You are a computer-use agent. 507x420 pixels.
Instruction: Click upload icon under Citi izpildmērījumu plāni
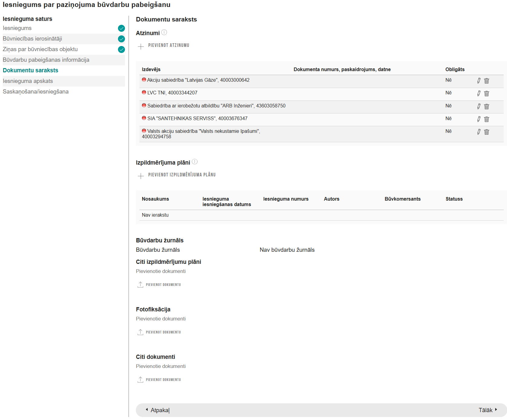140,285
